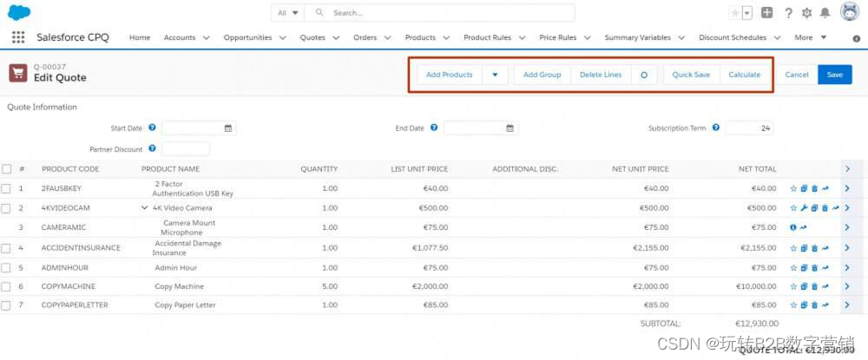This screenshot has width=868, height=360.
Task: Check the ADMINHOUR line checkbox
Action: coord(5,268)
